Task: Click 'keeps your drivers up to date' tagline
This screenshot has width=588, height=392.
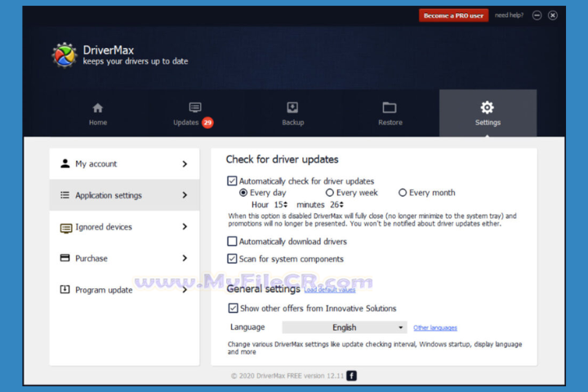Action: (x=136, y=61)
